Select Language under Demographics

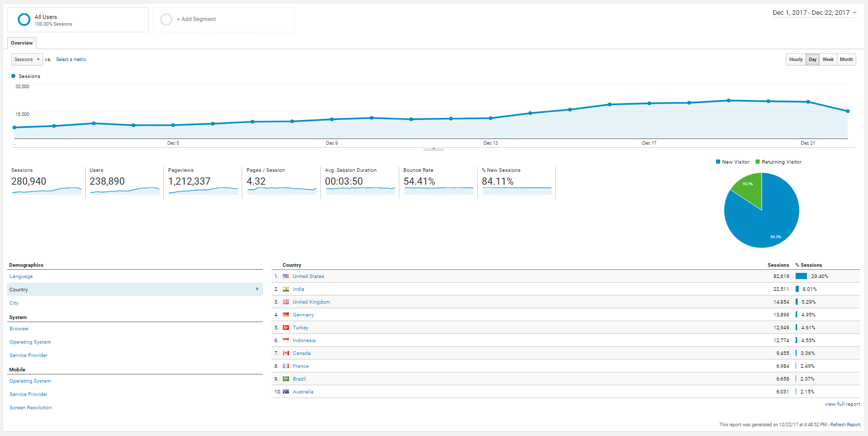21,276
